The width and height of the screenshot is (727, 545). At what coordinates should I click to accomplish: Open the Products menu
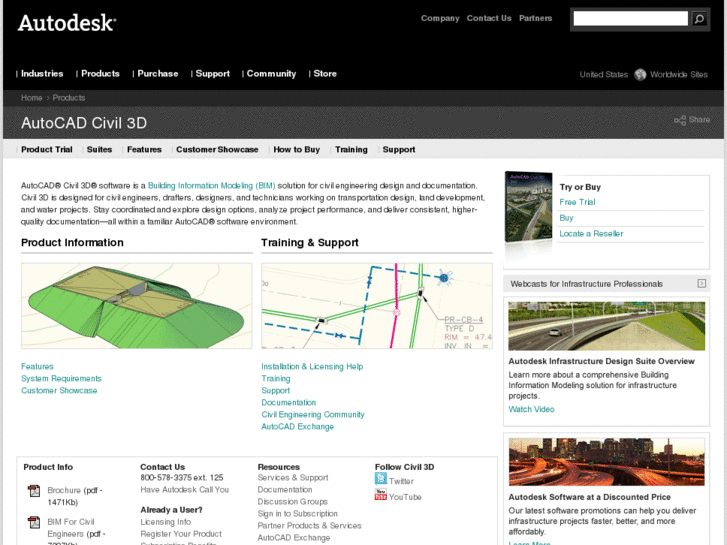pos(100,74)
